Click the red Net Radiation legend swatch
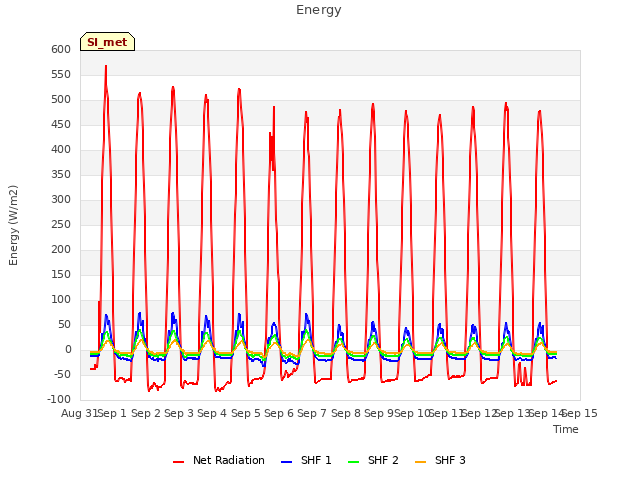The height and width of the screenshot is (480, 640). click(x=178, y=462)
